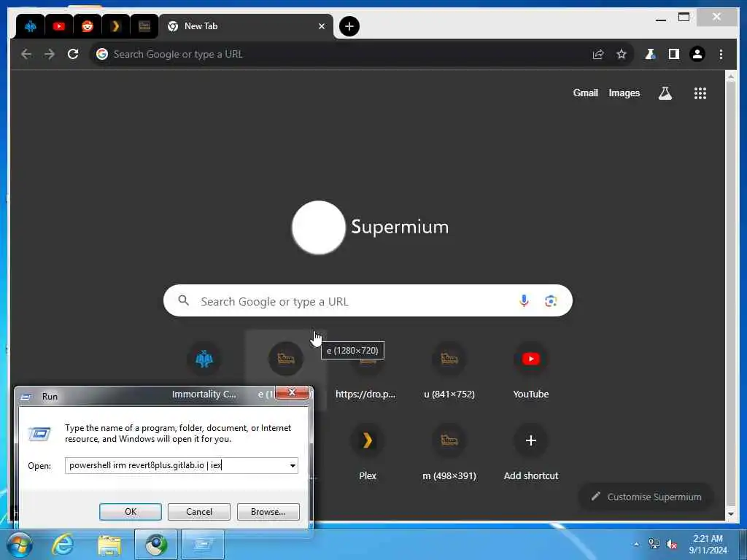Click the Add shortcut plus tile
This screenshot has height=560, width=747.
pos(531,451)
